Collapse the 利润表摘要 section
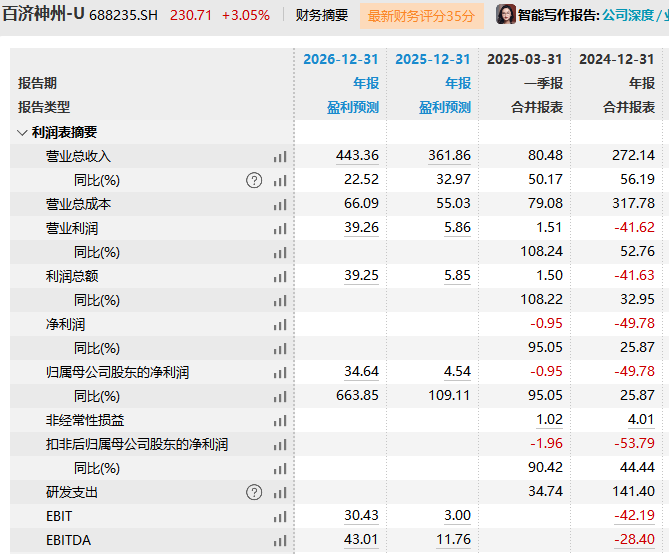The width and height of the screenshot is (669, 554). pos(22,132)
